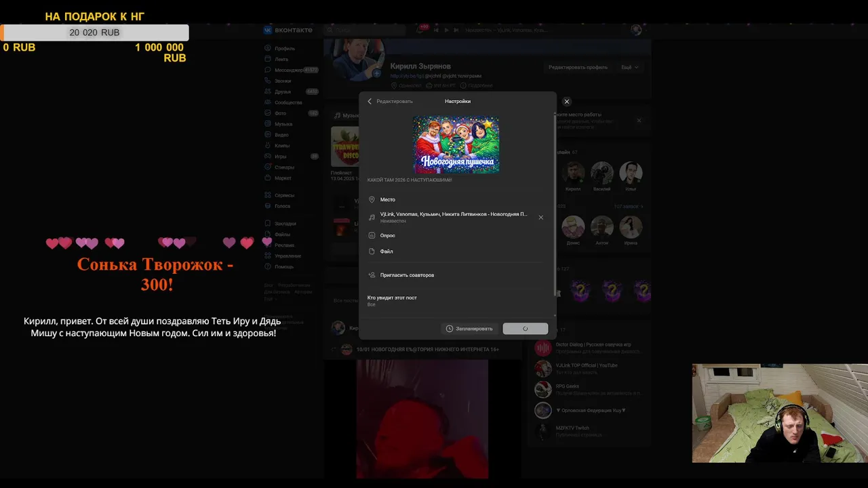Click the Сервисы sidebar icon
Screen dimensions: 868x488
click(269, 195)
